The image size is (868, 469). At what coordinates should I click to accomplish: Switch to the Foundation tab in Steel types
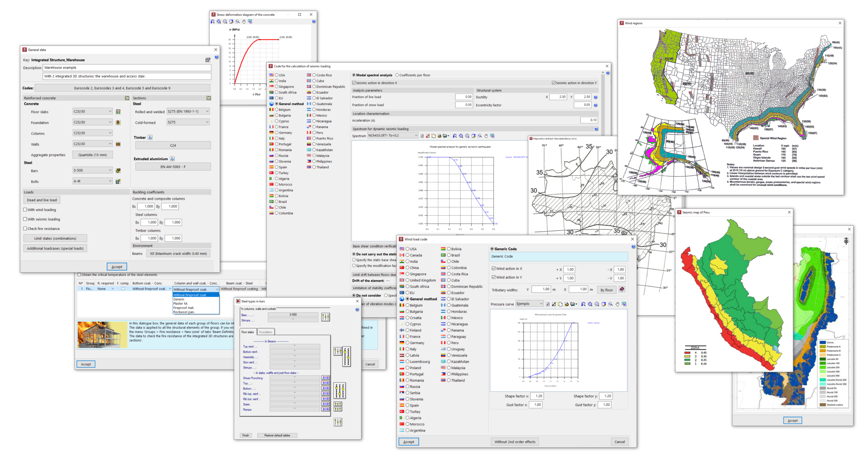point(265,332)
